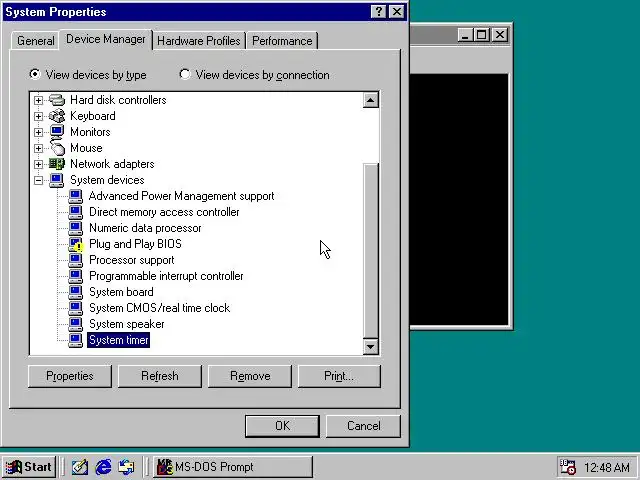Screen dimensions: 640x480
Task: Click the Hard disk controllers device icon
Action: point(57,100)
